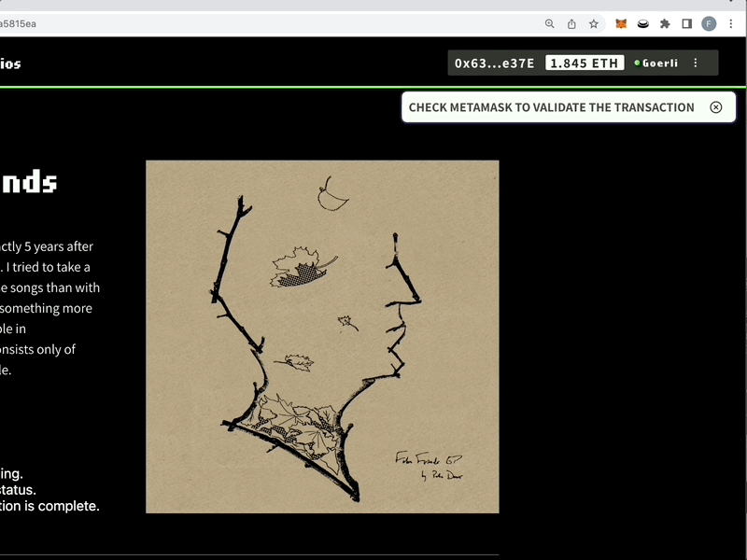Click the album artwork image
This screenshot has height=560, width=747.
tap(322, 337)
